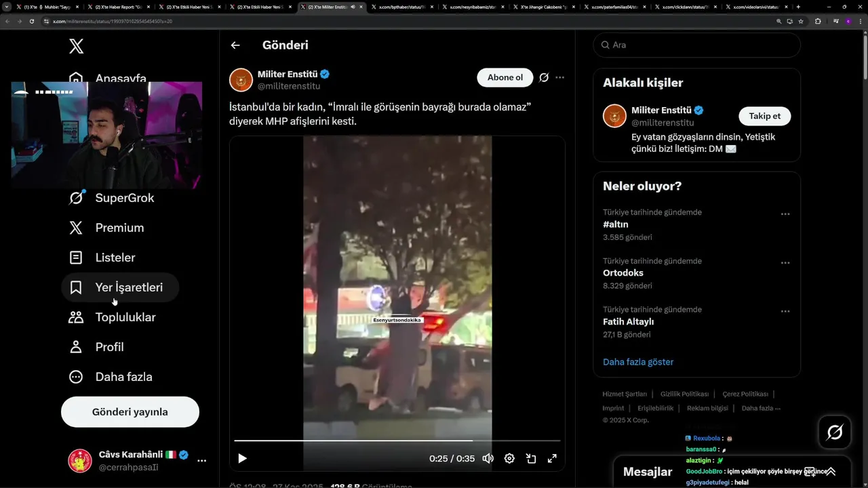Enable picture-in-picture for the video
868x488 pixels.
(531, 458)
